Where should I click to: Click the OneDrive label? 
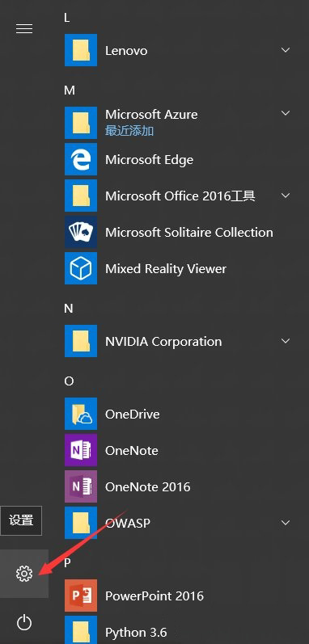133,414
